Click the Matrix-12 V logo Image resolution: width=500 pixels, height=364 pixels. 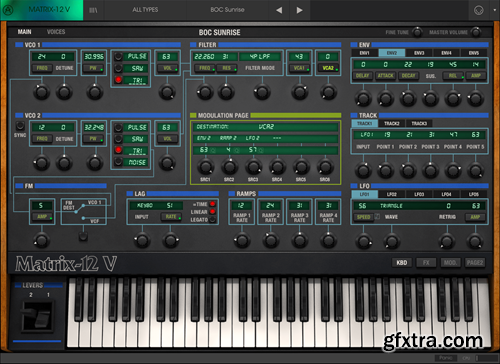click(x=66, y=264)
